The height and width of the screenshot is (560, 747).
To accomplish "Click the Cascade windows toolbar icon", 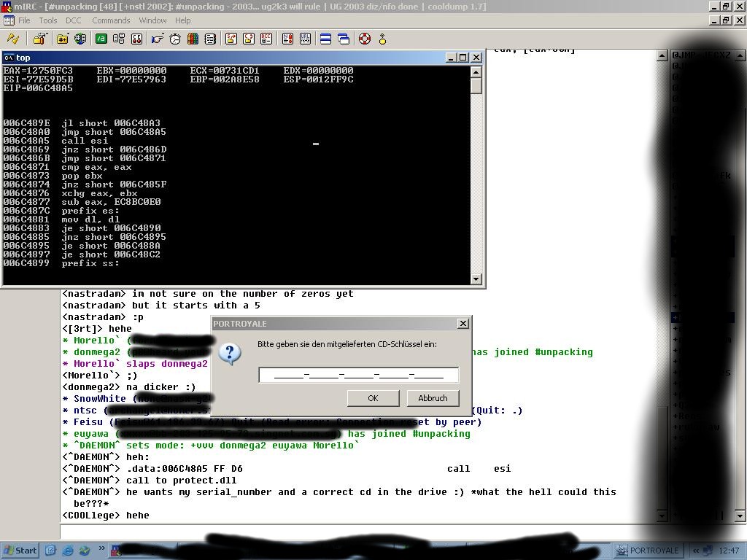I will pos(343,39).
